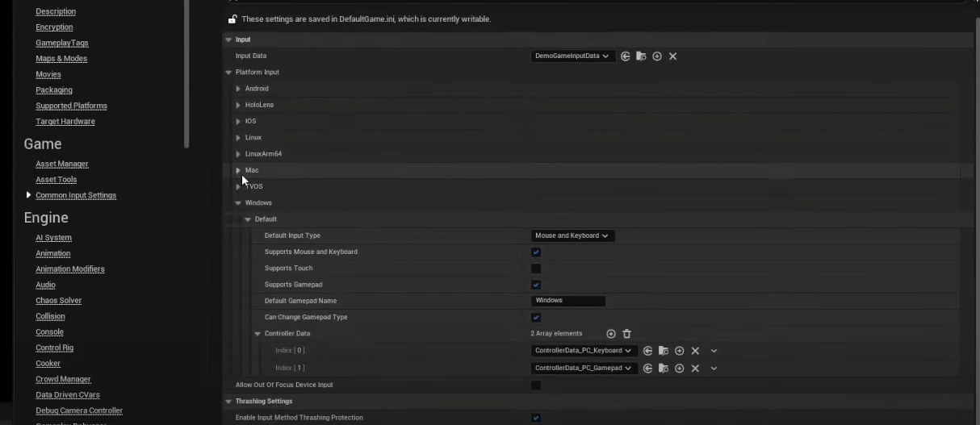This screenshot has height=425, width=980.
Task: Open Supported Platforms settings page
Action: 71,106
